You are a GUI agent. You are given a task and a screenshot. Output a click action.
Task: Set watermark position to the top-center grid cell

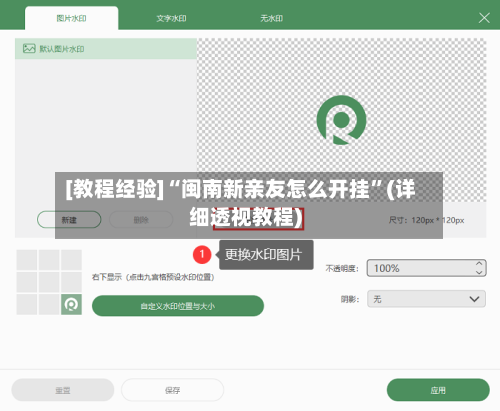coord(49,260)
